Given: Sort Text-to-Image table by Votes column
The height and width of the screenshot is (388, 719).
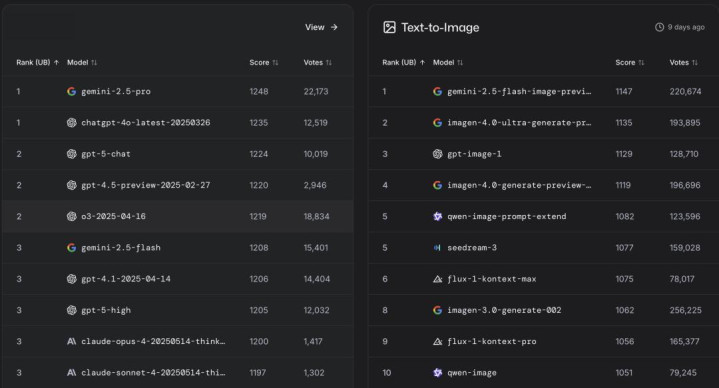Looking at the screenshot, I should [x=683, y=62].
